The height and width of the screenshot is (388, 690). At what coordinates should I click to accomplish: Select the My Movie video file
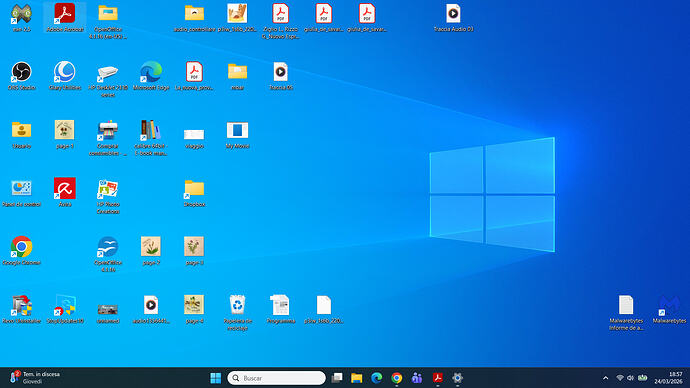tap(237, 134)
